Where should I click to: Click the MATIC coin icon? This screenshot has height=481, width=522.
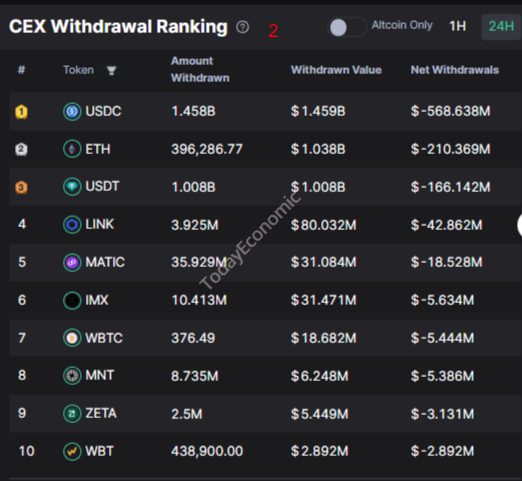tap(72, 263)
